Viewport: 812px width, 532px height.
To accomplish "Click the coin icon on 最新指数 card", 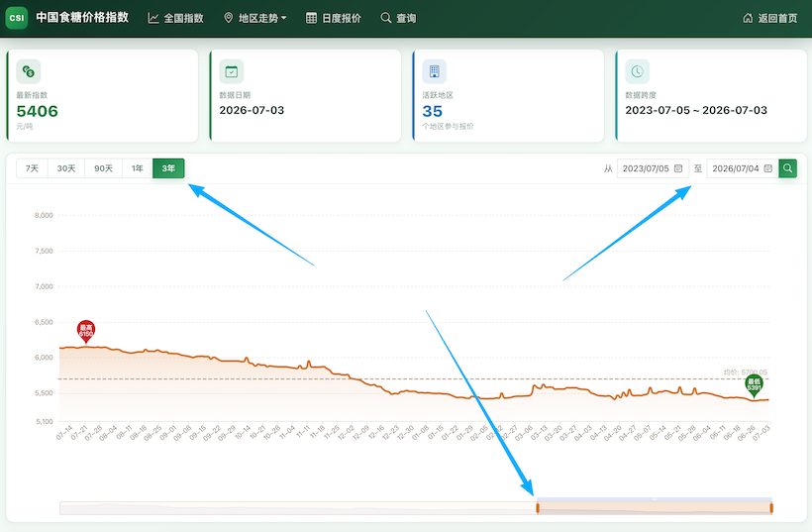I will 28,71.
